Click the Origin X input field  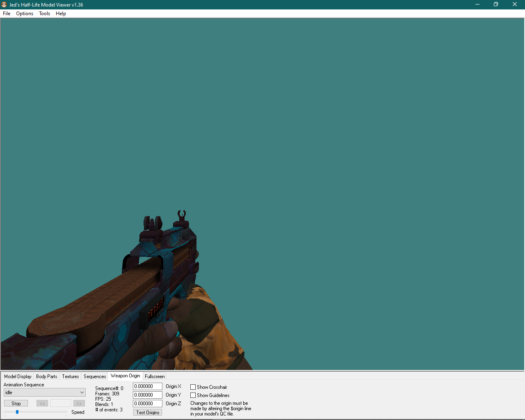click(x=148, y=386)
